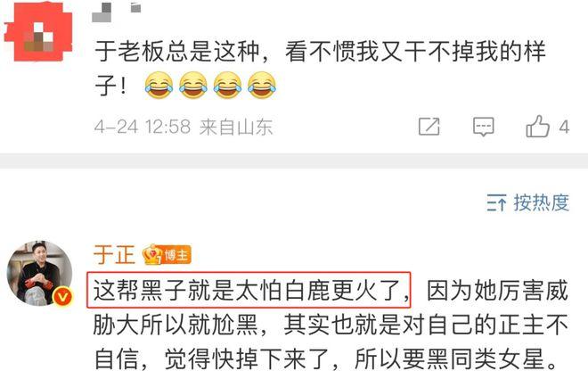Click the 4-24 12:58 timestamp
Screen dimensions: 588x379
coord(143,127)
